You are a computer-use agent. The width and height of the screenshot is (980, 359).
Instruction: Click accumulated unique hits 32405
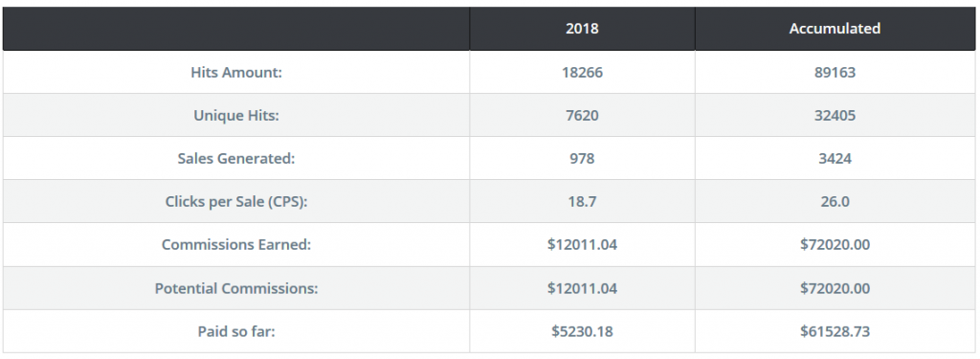click(835, 116)
